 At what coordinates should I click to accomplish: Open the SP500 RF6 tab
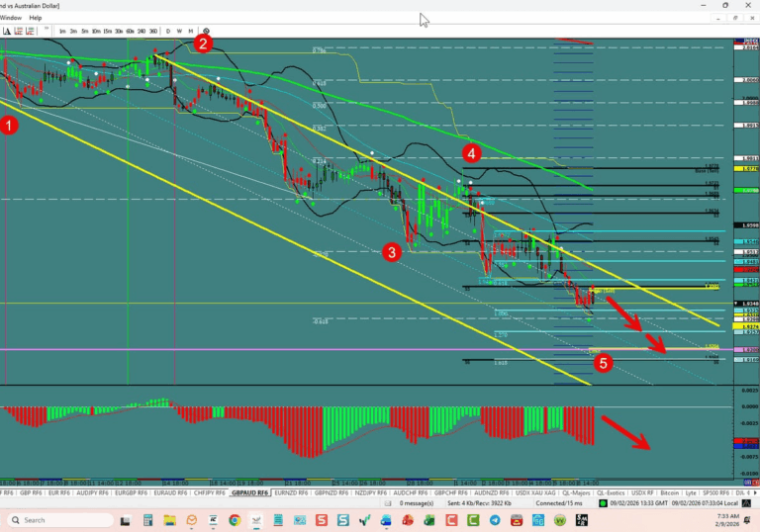click(x=715, y=492)
